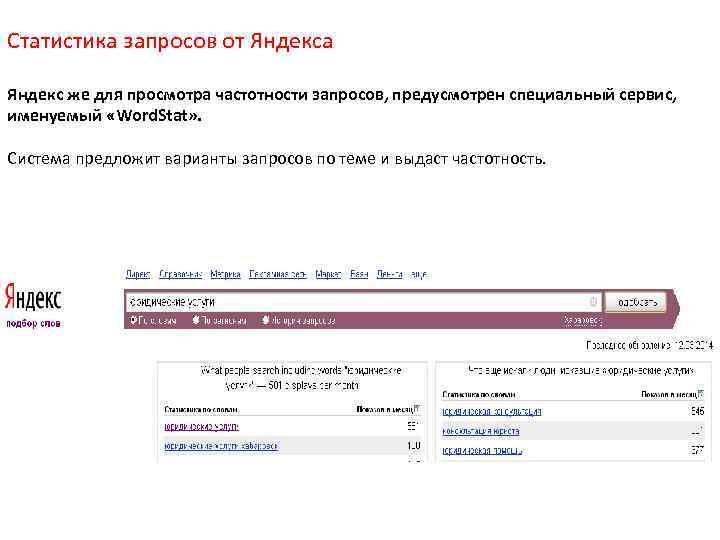Open the Справочник link in top navigation
Screen dimensions: 720x540
(180, 274)
